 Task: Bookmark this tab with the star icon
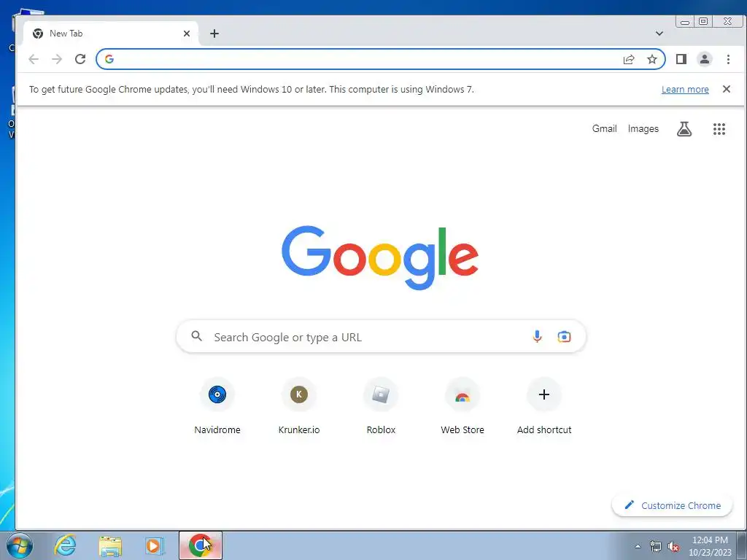click(651, 59)
